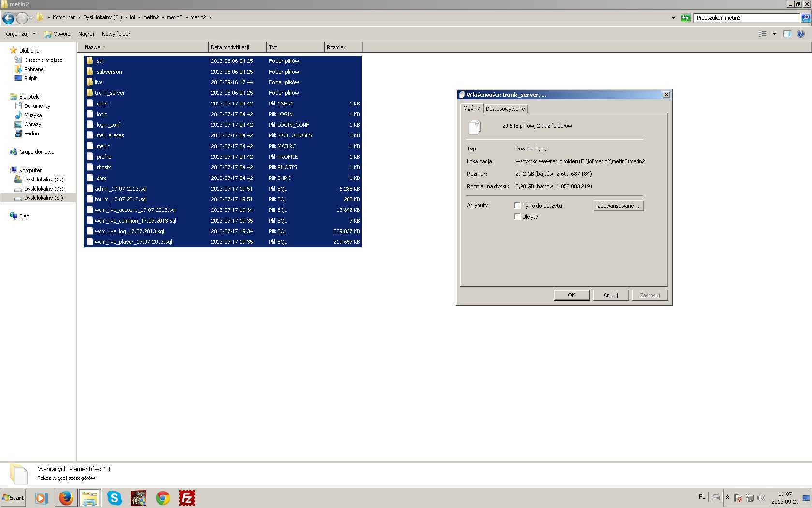Click Nagraj in the toolbar
The width and height of the screenshot is (812, 508).
86,34
